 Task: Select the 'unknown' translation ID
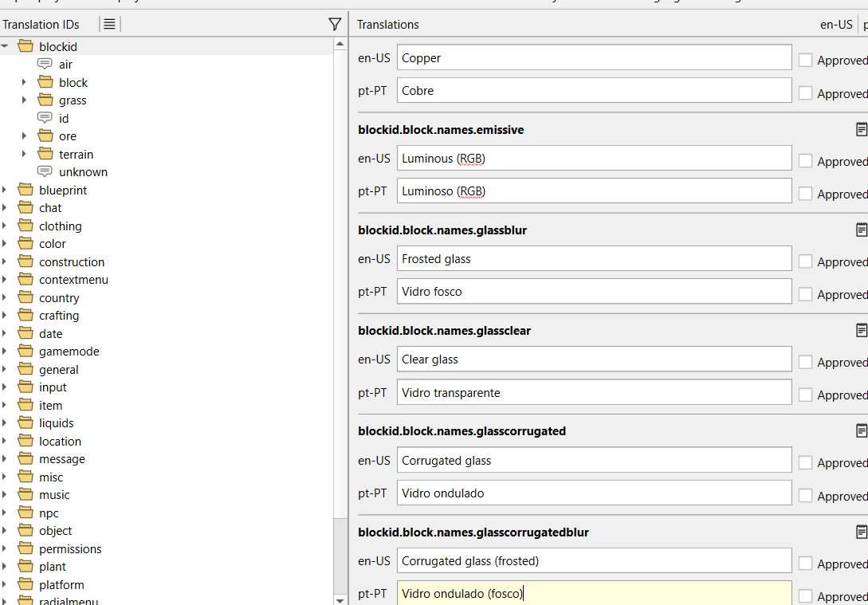click(x=83, y=172)
